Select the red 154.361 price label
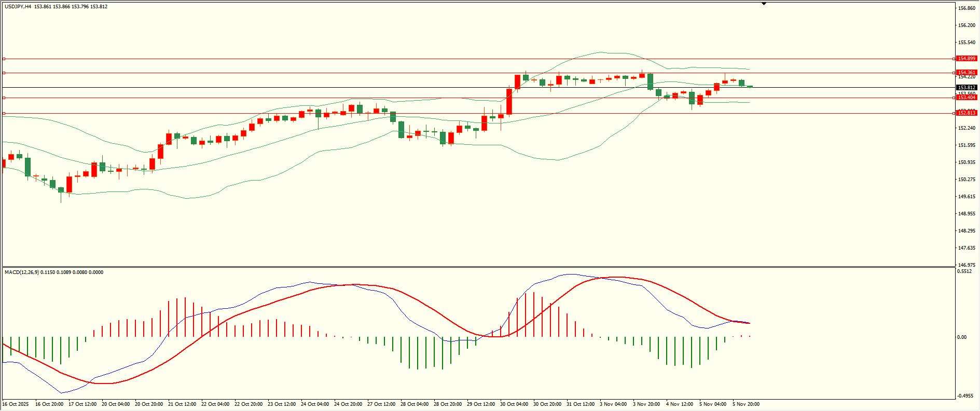The height and width of the screenshot is (411, 980). tap(967, 73)
